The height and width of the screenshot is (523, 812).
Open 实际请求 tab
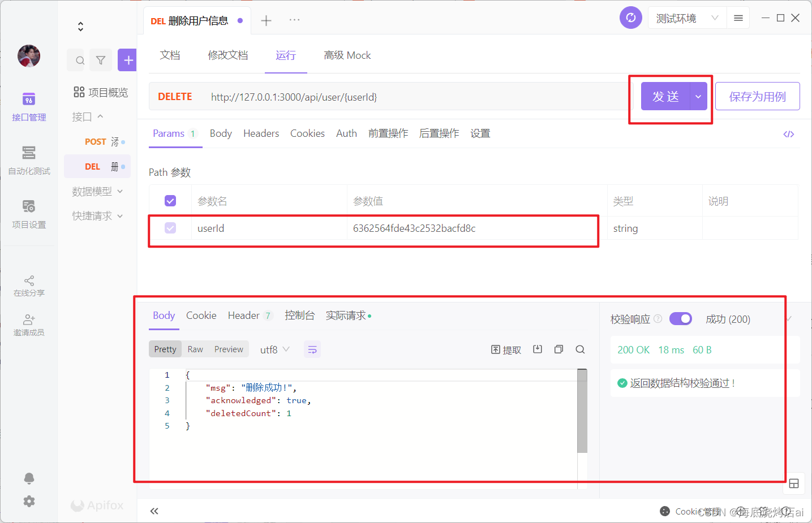click(348, 315)
